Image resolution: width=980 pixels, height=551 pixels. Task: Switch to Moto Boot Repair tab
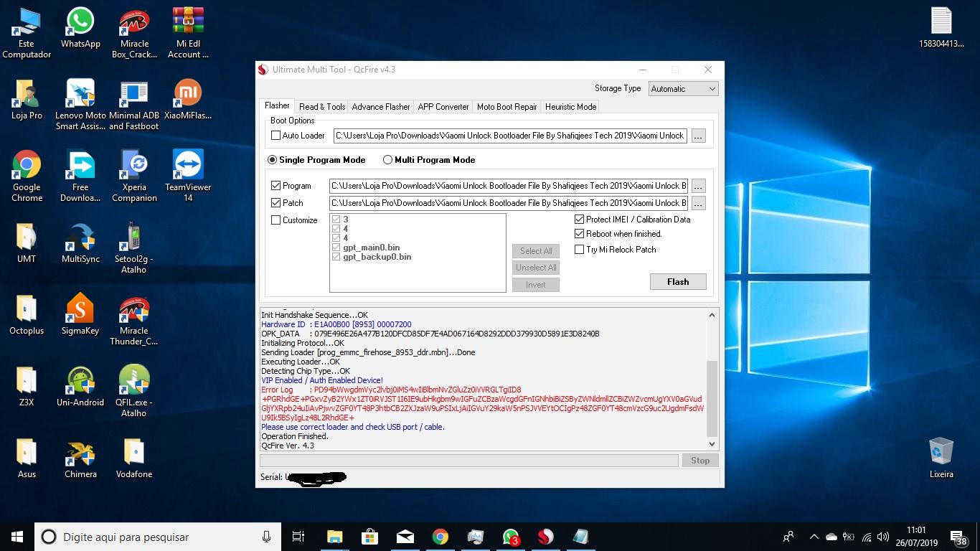tap(507, 106)
